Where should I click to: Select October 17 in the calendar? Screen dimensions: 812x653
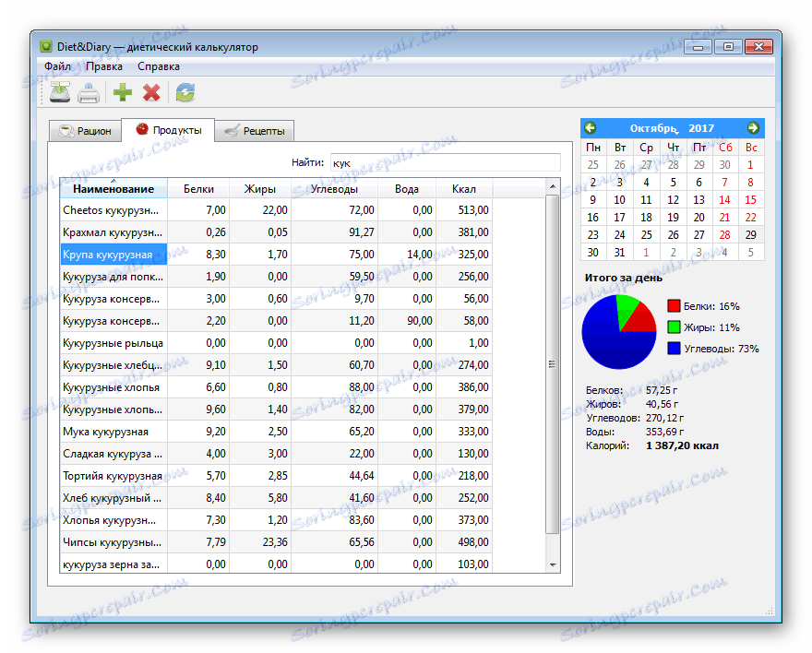tap(620, 217)
